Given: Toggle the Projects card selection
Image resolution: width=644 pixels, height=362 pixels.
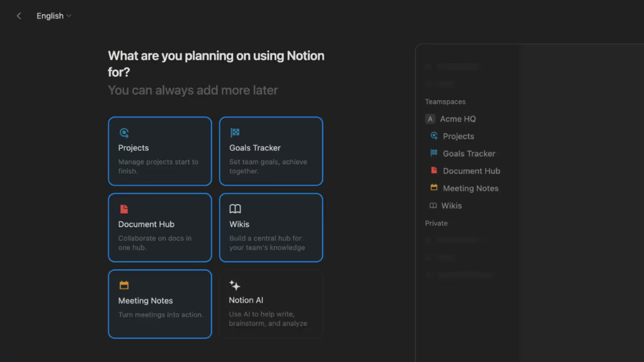Looking at the screenshot, I should [160, 151].
